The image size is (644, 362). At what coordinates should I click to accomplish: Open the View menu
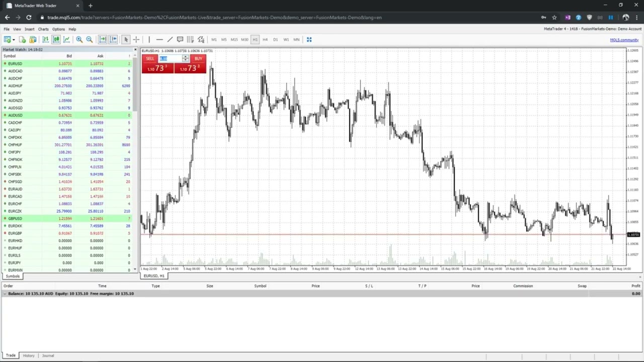pyautogui.click(x=17, y=29)
